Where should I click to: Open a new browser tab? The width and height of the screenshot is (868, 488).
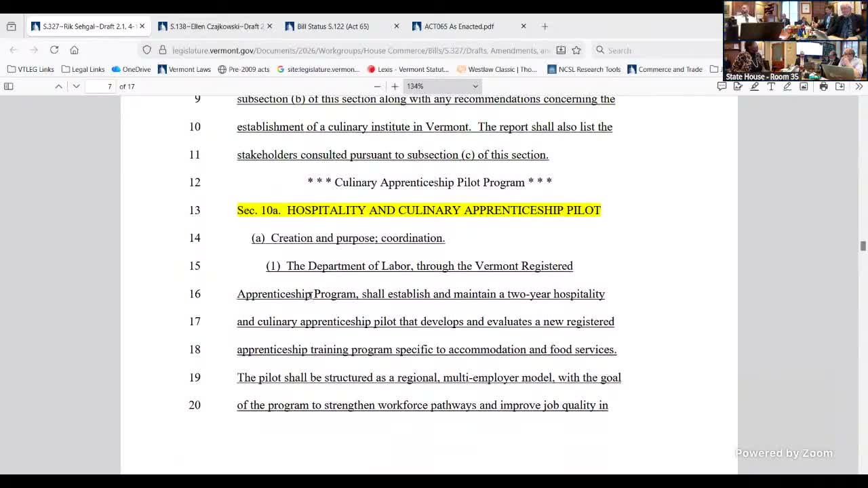pos(545,26)
